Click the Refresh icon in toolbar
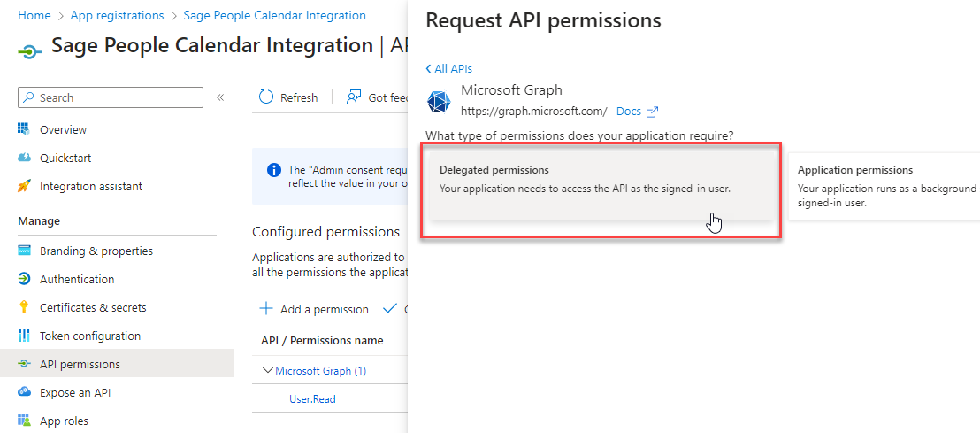The height and width of the screenshot is (433, 980). point(266,97)
